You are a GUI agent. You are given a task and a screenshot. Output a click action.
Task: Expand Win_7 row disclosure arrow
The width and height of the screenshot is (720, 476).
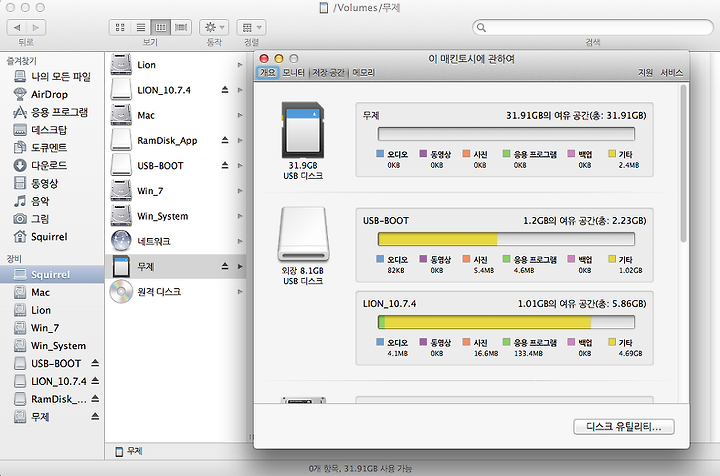tap(240, 191)
